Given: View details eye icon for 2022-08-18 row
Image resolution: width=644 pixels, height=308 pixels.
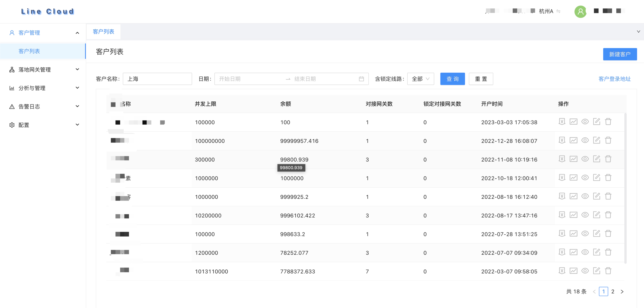Looking at the screenshot, I should tap(585, 196).
